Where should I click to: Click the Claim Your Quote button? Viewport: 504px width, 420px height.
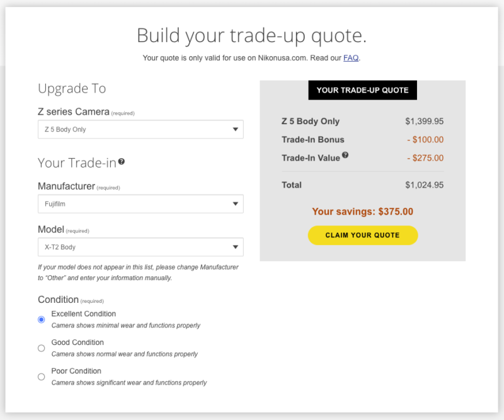coord(362,235)
